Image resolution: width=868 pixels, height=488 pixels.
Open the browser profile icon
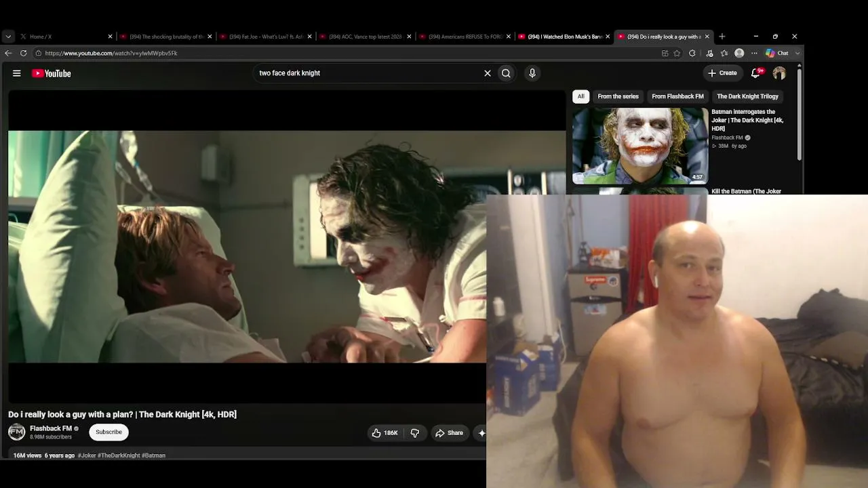click(739, 53)
